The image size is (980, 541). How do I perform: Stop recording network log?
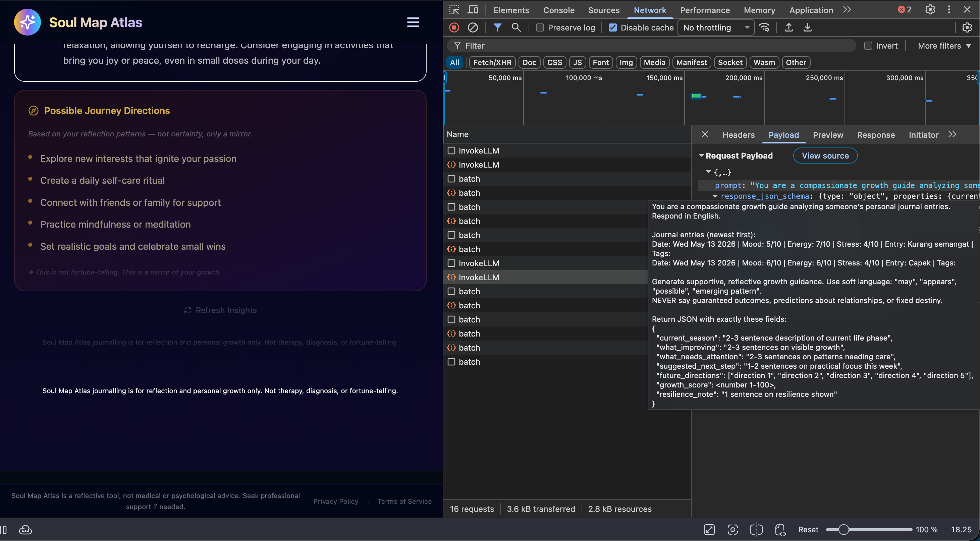coord(454,27)
